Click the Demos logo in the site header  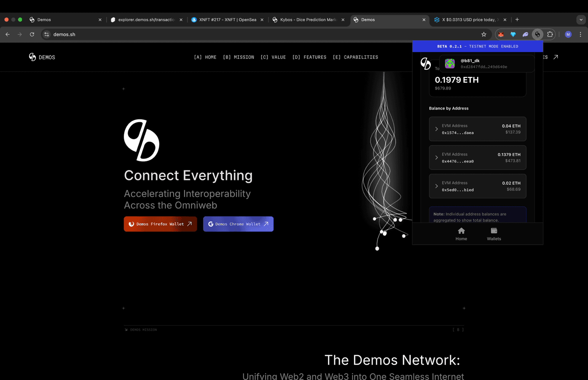pyautogui.click(x=42, y=57)
